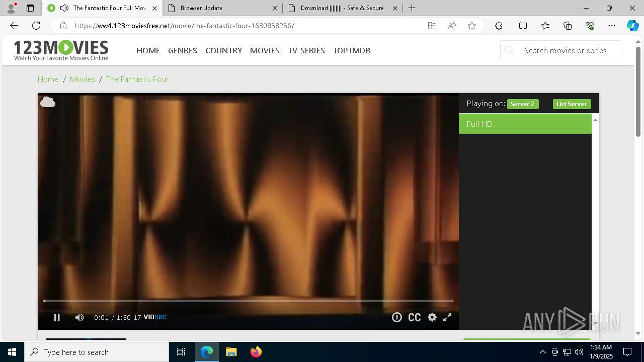Image resolution: width=644 pixels, height=362 pixels.
Task: Mute the video player volume
Action: [79, 317]
